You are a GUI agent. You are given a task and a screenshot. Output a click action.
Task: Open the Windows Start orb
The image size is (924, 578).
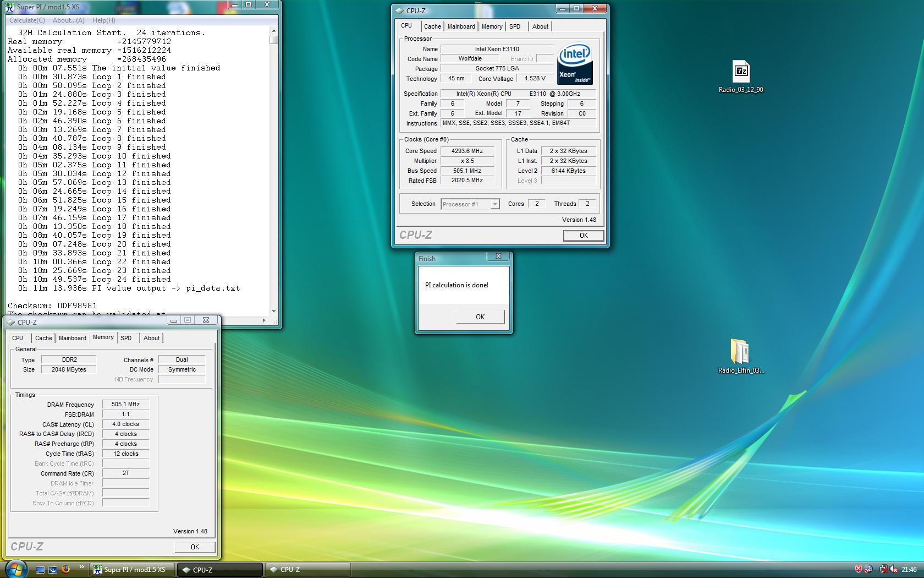click(15, 569)
